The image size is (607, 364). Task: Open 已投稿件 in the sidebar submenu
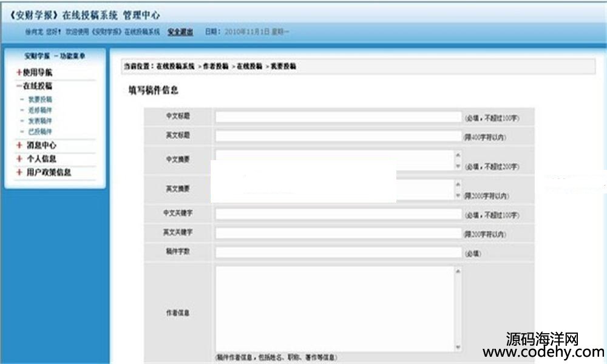pos(40,132)
